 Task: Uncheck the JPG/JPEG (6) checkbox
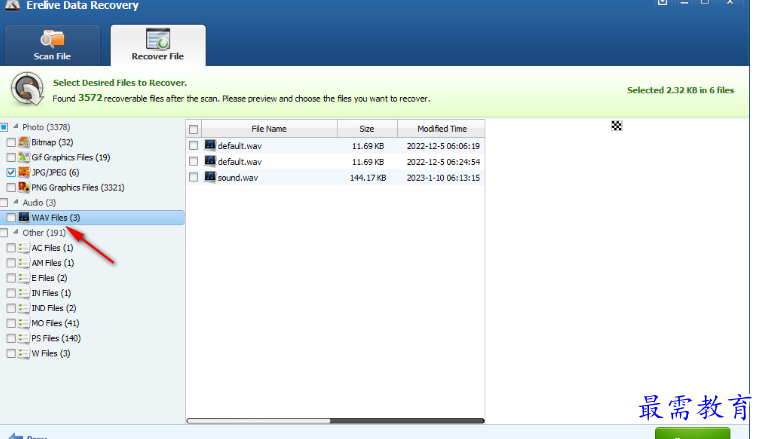point(11,172)
